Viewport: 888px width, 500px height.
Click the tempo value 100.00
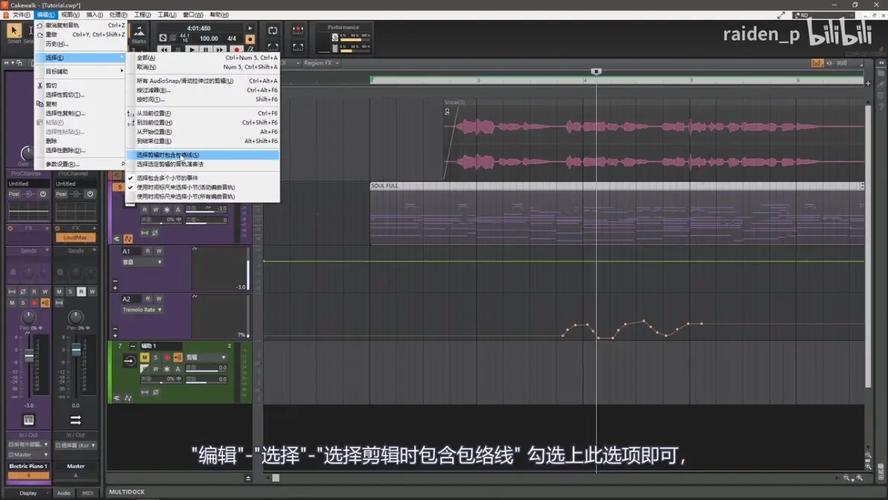pyautogui.click(x=208, y=39)
